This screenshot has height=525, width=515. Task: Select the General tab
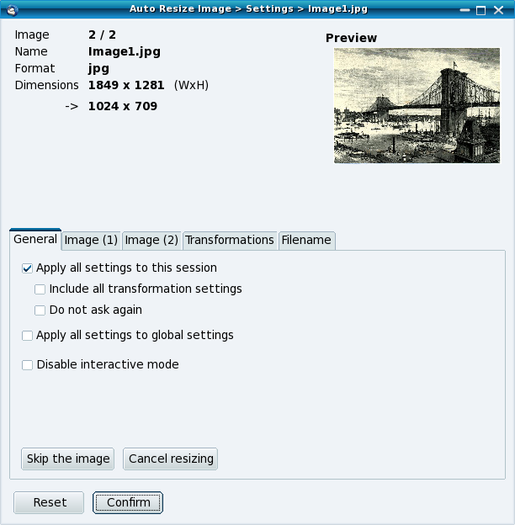pyautogui.click(x=35, y=239)
